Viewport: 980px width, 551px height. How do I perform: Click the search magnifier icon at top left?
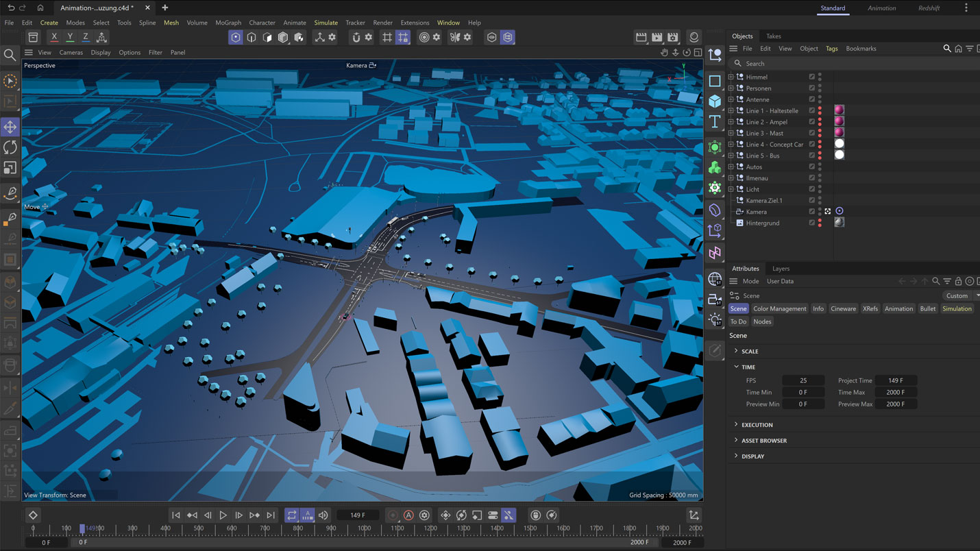(x=10, y=55)
